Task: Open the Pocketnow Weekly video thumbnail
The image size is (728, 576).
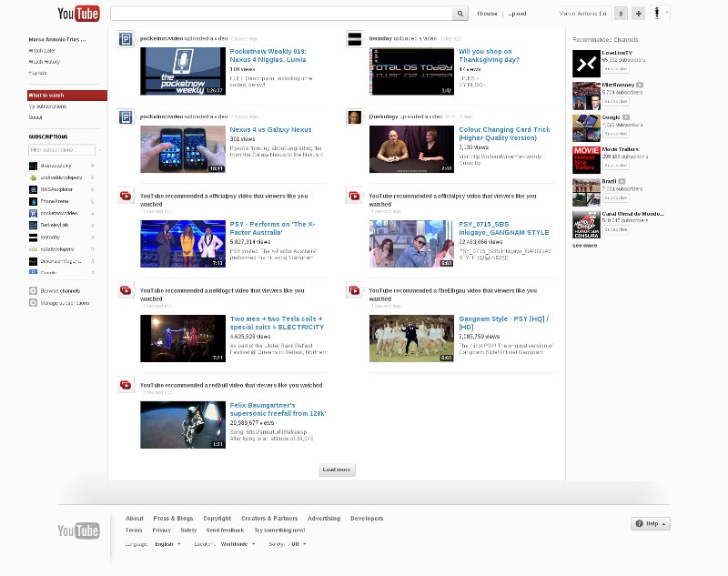Action: point(183,71)
